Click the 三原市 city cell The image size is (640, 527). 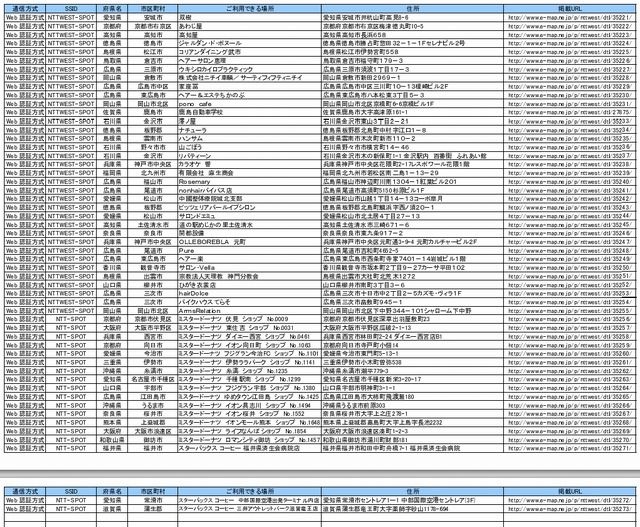coord(153,69)
